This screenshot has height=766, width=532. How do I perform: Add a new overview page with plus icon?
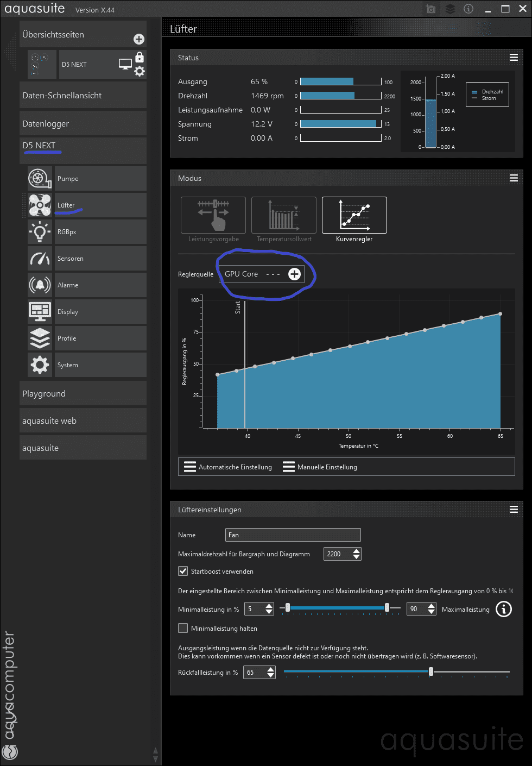click(x=139, y=39)
